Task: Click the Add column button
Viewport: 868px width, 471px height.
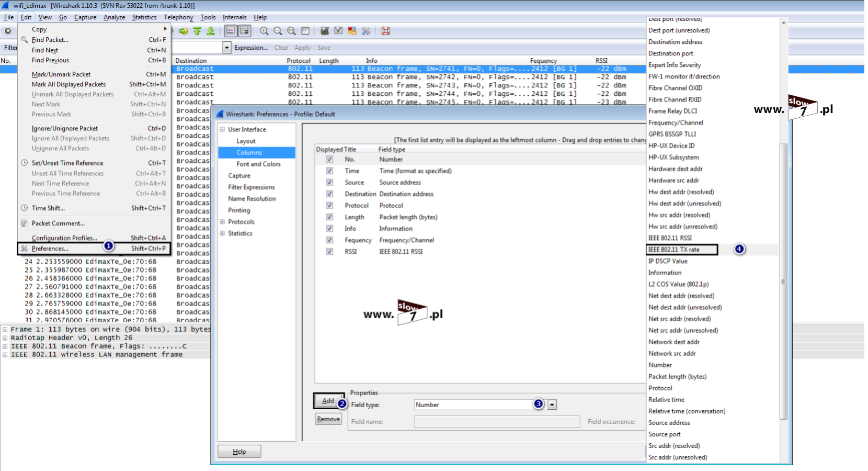Action: tap(328, 401)
